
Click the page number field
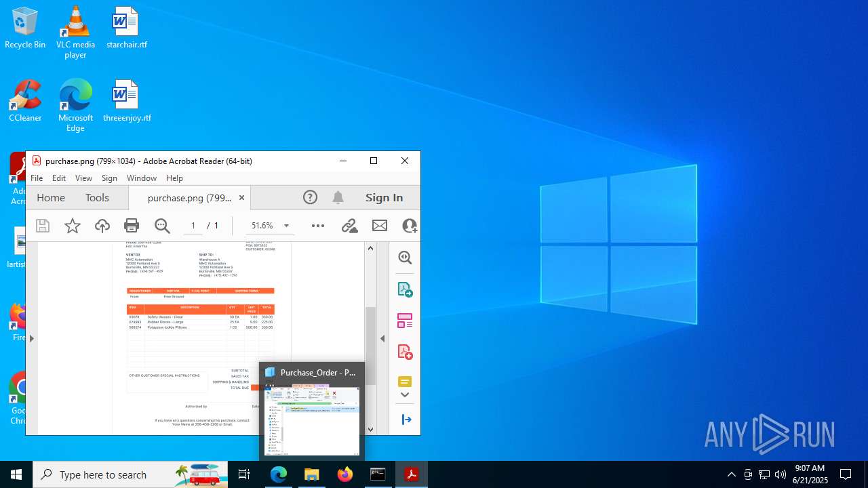pyautogui.click(x=193, y=226)
